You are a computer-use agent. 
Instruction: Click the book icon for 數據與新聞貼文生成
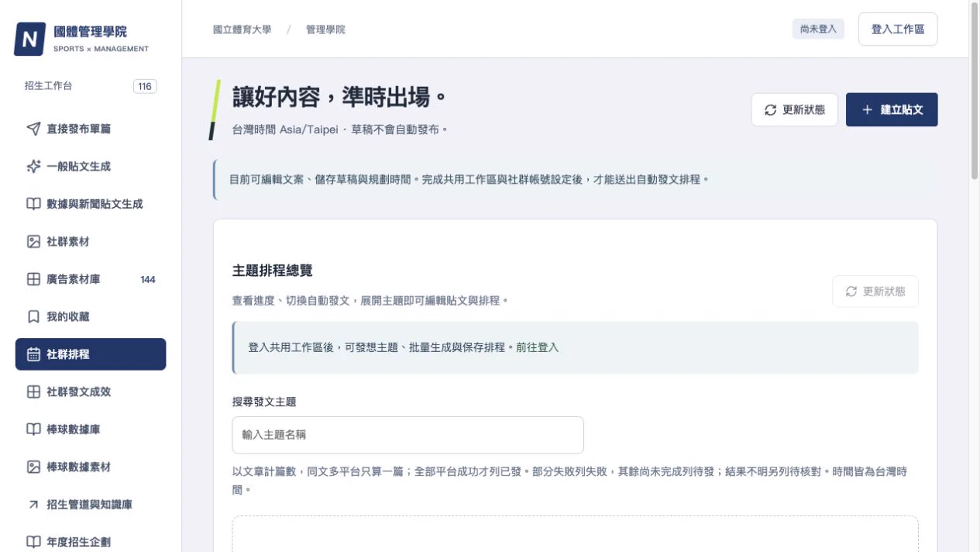tap(33, 204)
